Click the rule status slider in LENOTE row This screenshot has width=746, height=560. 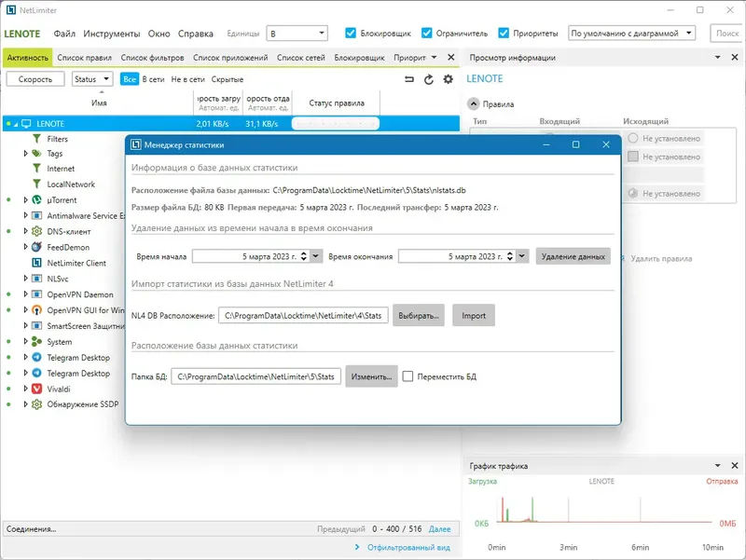[x=336, y=124]
